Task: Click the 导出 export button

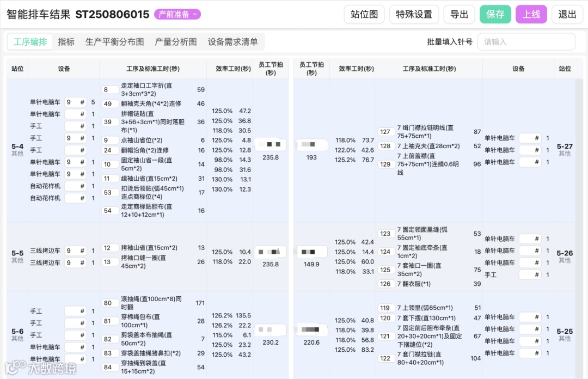Action: click(459, 15)
